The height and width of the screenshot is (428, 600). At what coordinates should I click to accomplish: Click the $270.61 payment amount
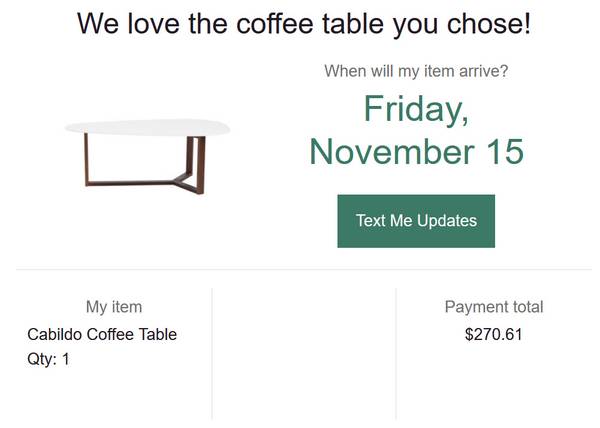pyautogui.click(x=494, y=334)
